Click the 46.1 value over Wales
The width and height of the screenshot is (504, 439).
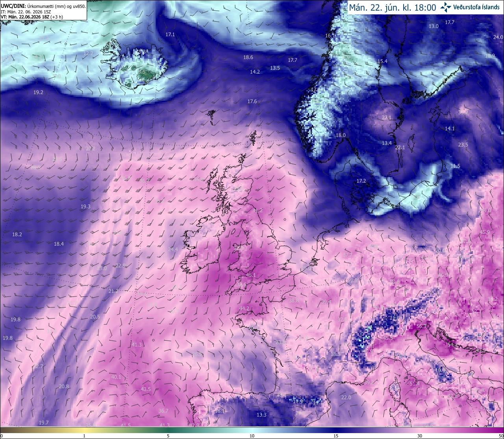coord(251,275)
